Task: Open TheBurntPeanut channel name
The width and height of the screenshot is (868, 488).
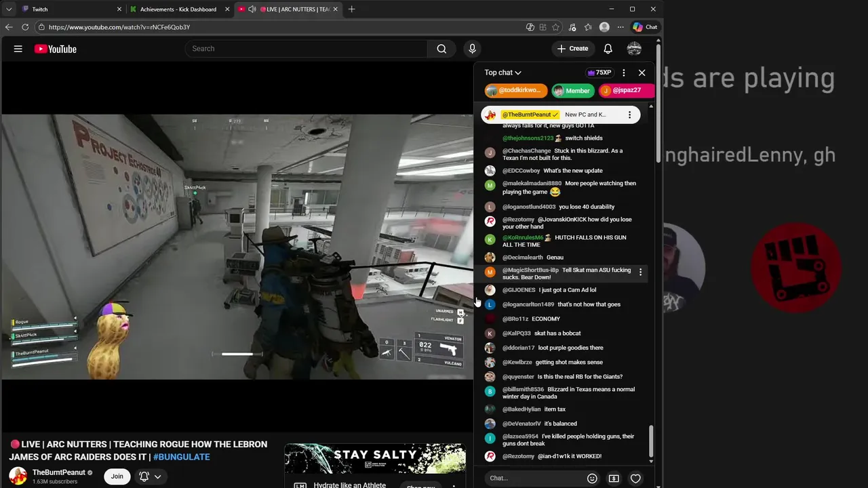Action: tap(59, 472)
